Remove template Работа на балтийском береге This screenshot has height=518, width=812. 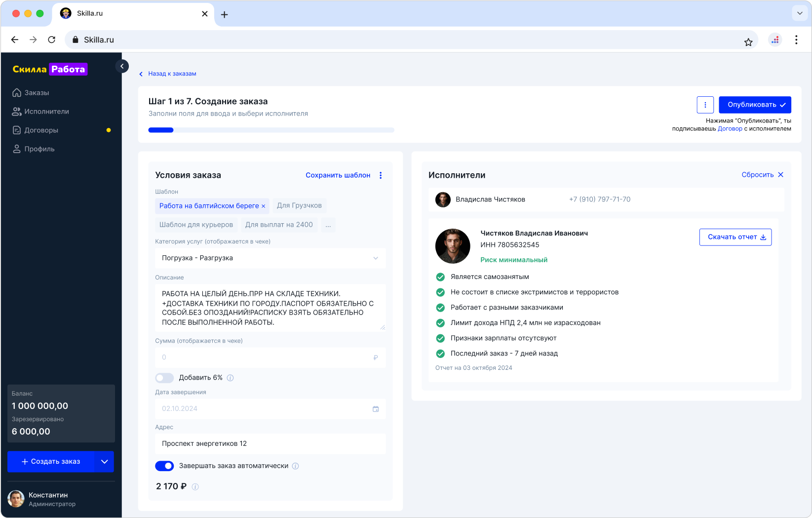click(x=263, y=206)
